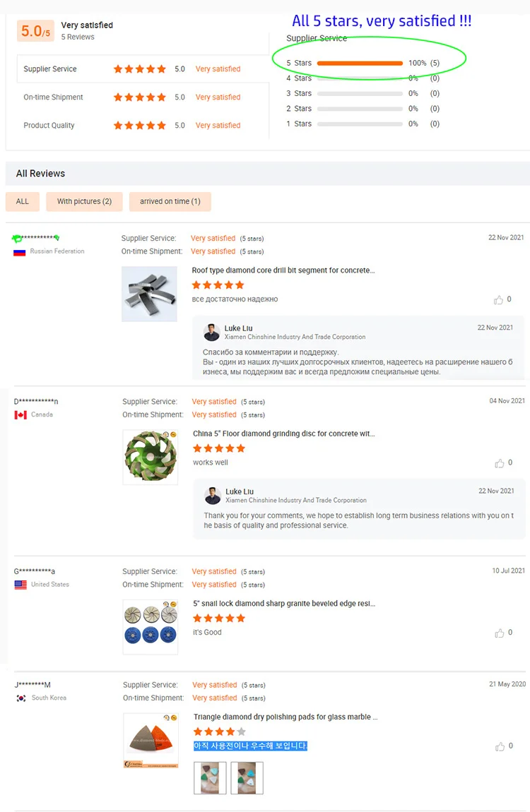This screenshot has height=812, width=530.
Task: Like the South Korea review thumbs-up icon
Action: (x=500, y=746)
